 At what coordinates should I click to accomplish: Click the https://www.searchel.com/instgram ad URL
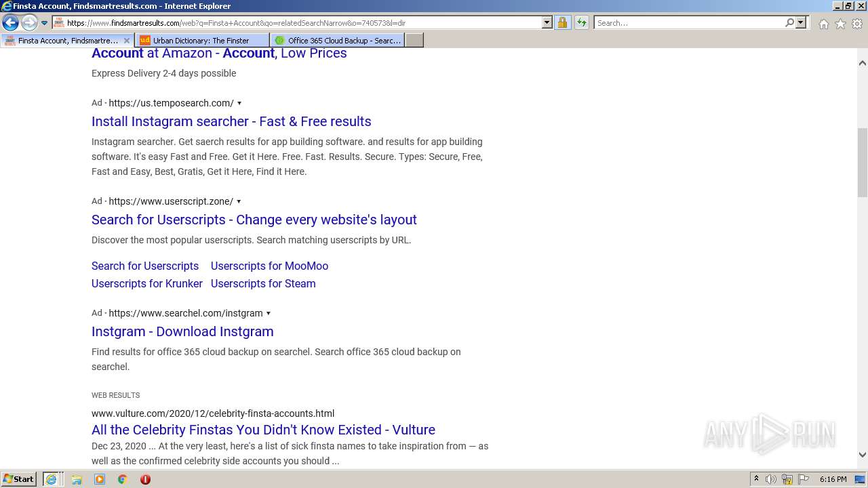(x=186, y=313)
